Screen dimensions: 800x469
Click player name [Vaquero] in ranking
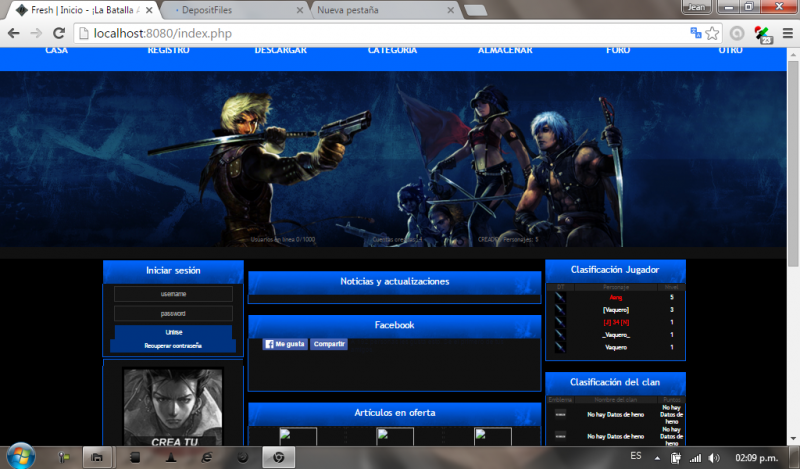tap(616, 310)
